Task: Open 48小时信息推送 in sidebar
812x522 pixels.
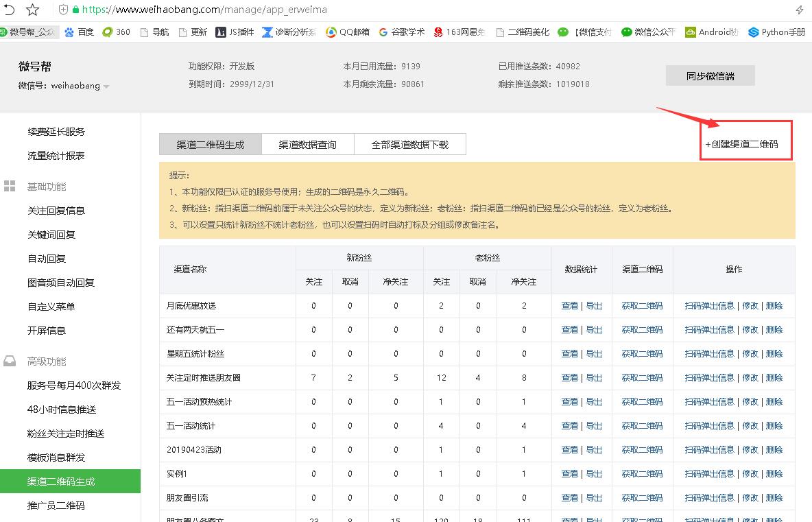Action: point(62,409)
